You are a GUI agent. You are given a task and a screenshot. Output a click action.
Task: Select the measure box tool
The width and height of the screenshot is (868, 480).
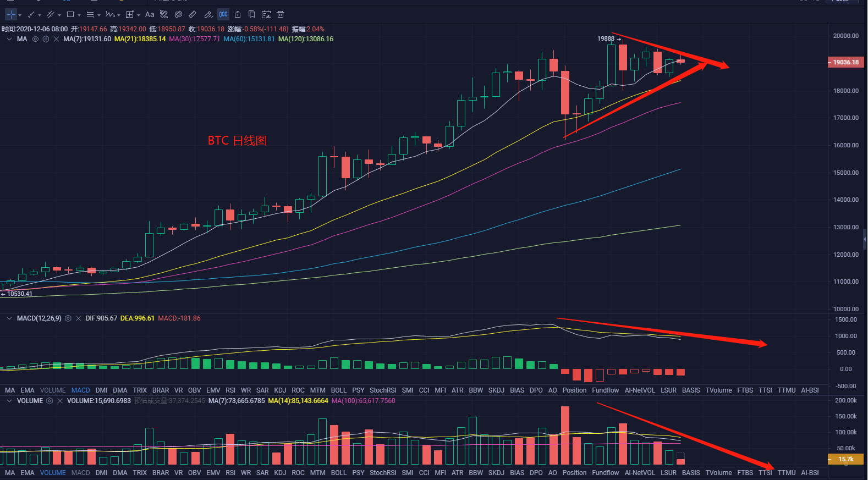[x=130, y=14]
